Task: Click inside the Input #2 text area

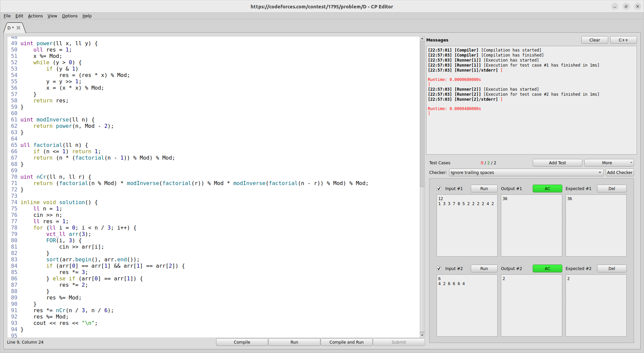Action: click(x=467, y=304)
